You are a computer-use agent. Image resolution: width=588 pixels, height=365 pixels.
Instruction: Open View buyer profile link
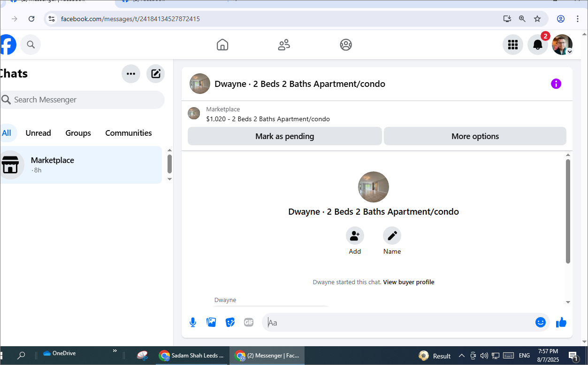(409, 282)
